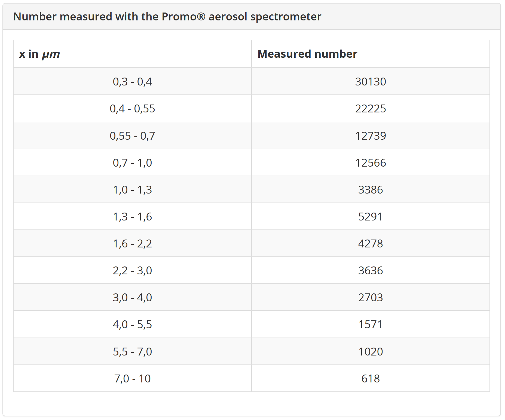Click the measured value 30130
The width and height of the screenshot is (505, 420).
coord(371,81)
